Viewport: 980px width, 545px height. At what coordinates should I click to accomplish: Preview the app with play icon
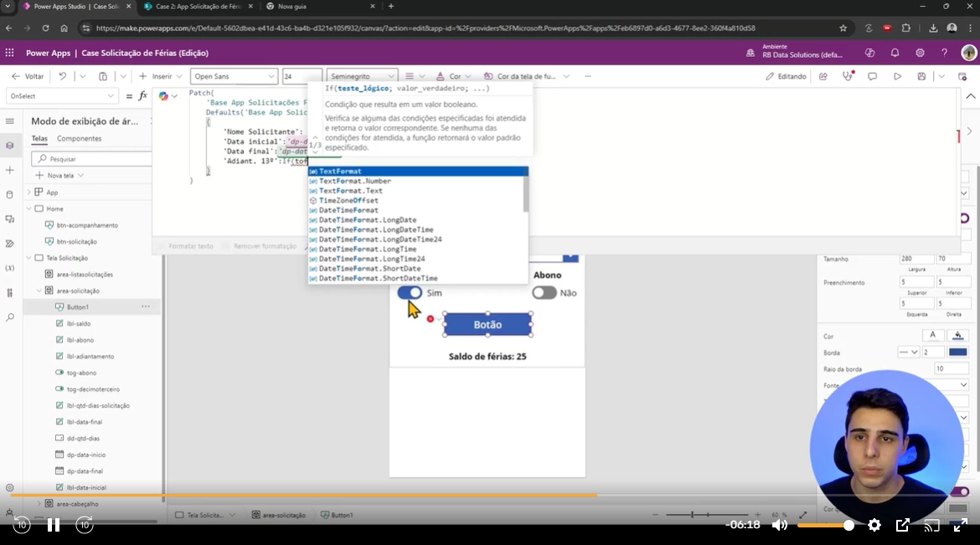tap(897, 76)
